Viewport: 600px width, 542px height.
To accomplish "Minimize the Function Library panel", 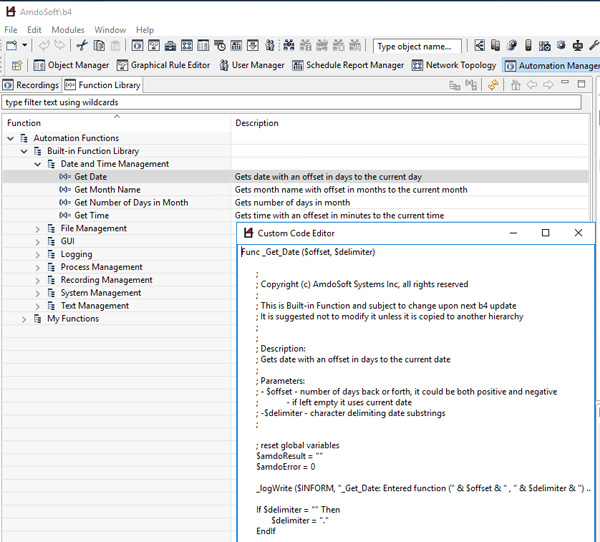I will click(x=565, y=82).
